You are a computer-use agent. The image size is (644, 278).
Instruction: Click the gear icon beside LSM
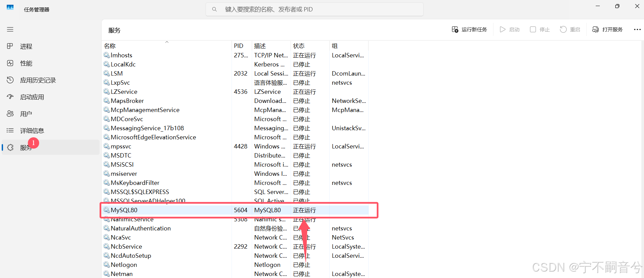pos(107,73)
